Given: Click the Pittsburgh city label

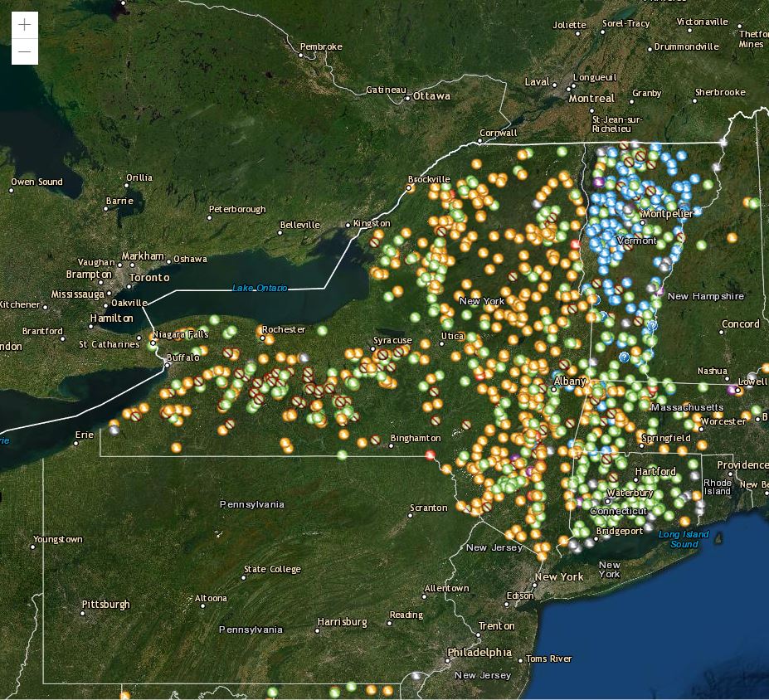Looking at the screenshot, I should [x=105, y=605].
